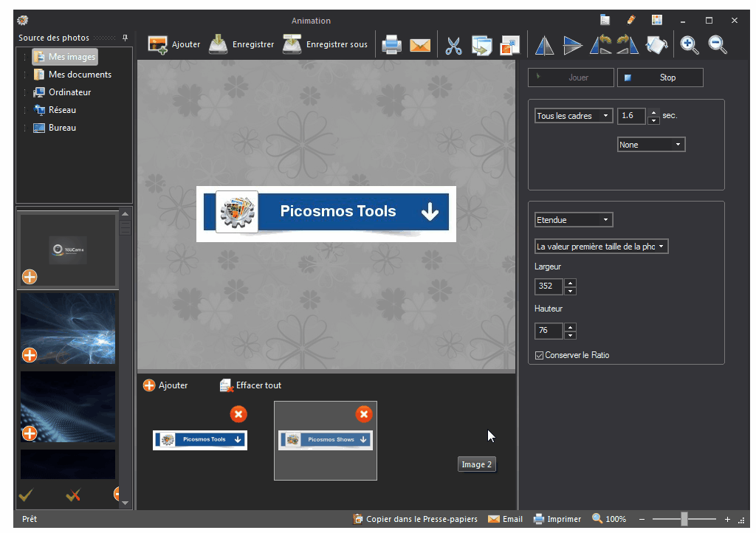Open the None effect dropdown

pyautogui.click(x=651, y=145)
